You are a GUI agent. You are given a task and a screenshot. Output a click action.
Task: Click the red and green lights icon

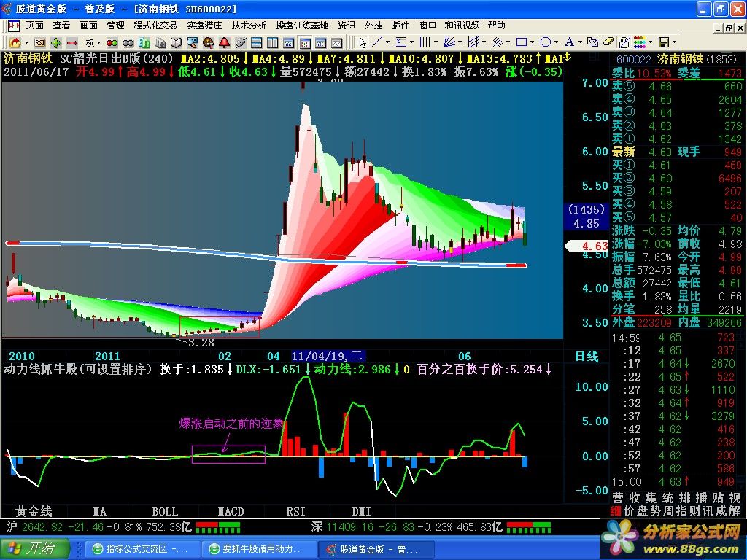112,43
